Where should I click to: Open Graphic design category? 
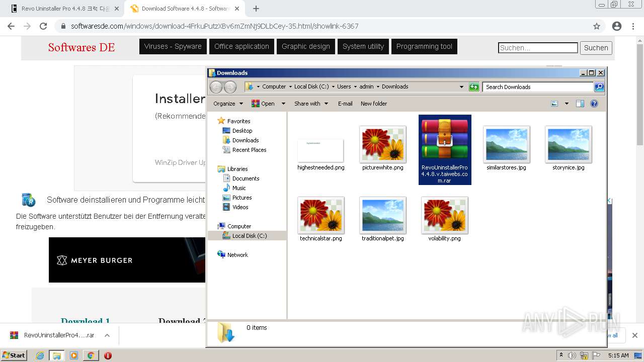pos(305,46)
